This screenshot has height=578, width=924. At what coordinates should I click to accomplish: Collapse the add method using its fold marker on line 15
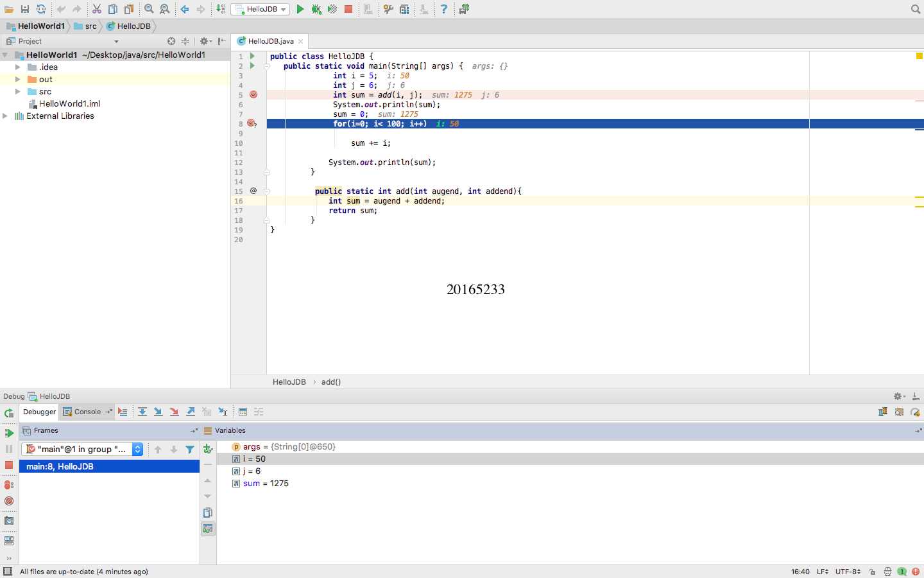click(266, 191)
